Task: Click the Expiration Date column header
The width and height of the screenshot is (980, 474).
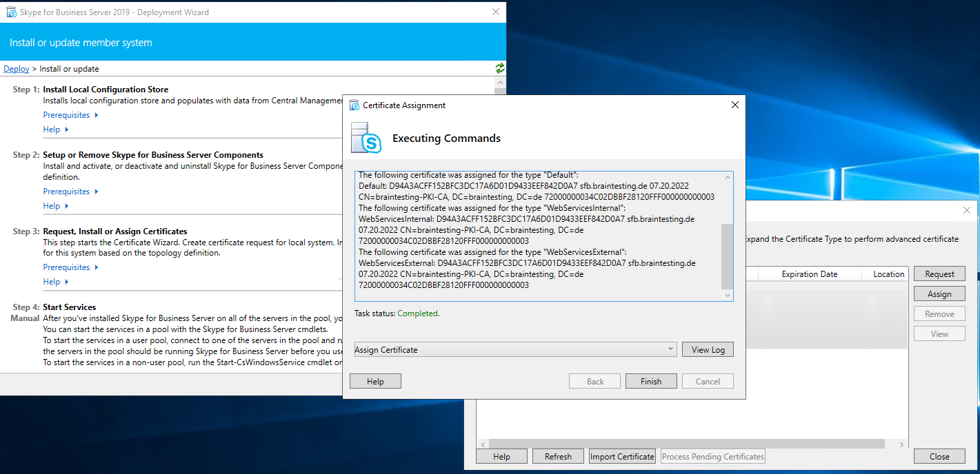Action: point(809,274)
